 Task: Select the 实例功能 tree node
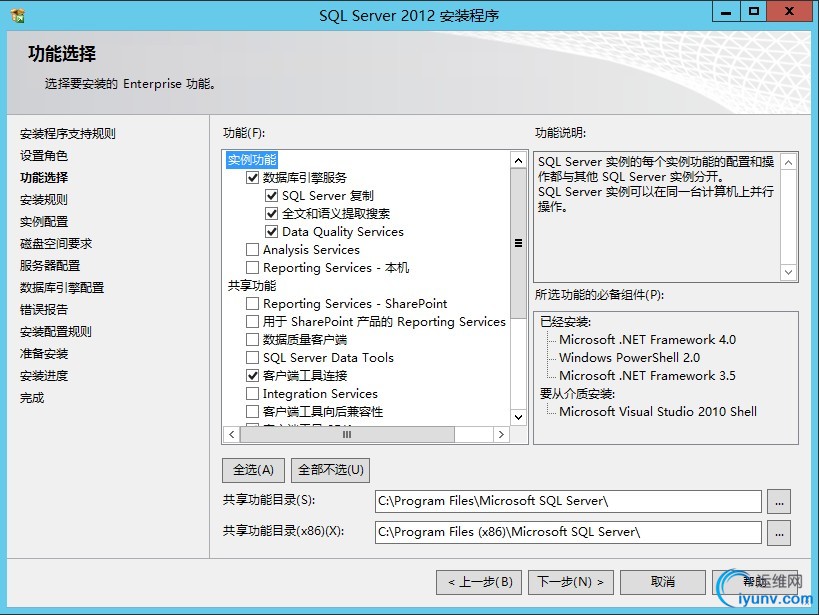[252, 160]
